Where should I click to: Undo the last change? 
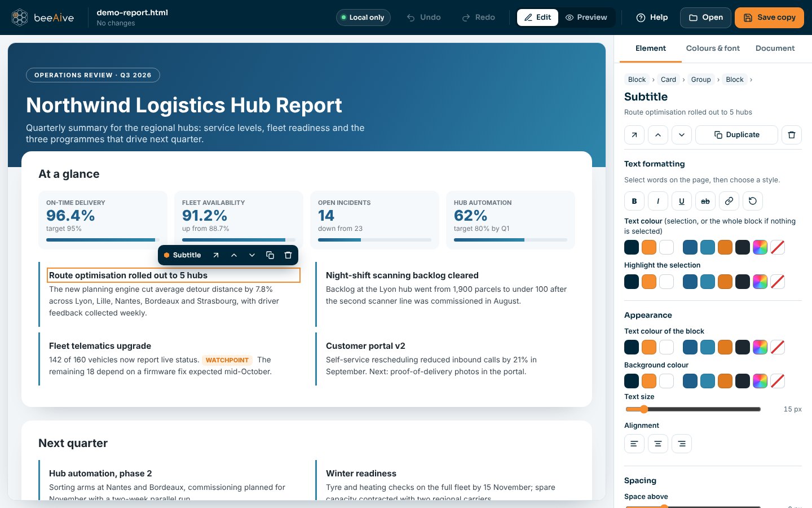pos(424,17)
